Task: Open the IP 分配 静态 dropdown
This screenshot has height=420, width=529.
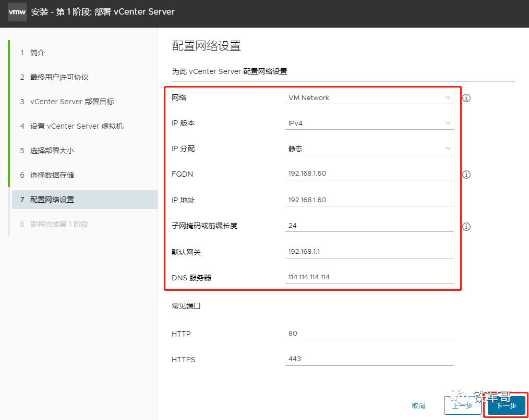Action: click(369, 149)
